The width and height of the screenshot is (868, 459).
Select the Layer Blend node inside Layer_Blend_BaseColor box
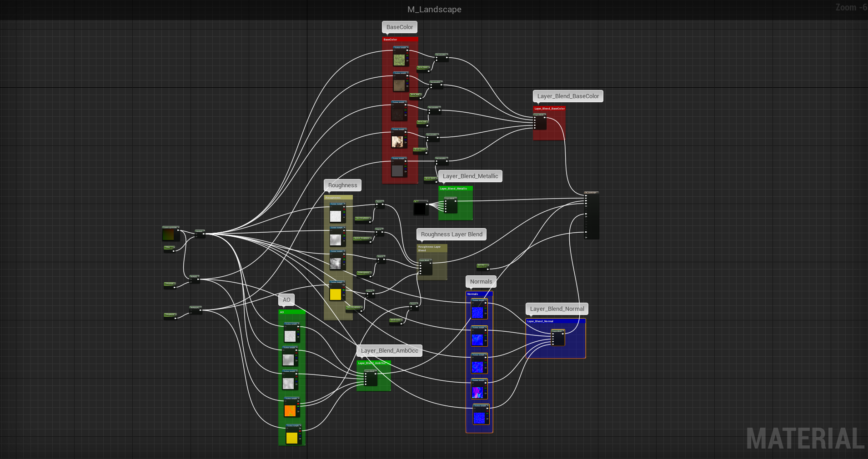(x=540, y=121)
